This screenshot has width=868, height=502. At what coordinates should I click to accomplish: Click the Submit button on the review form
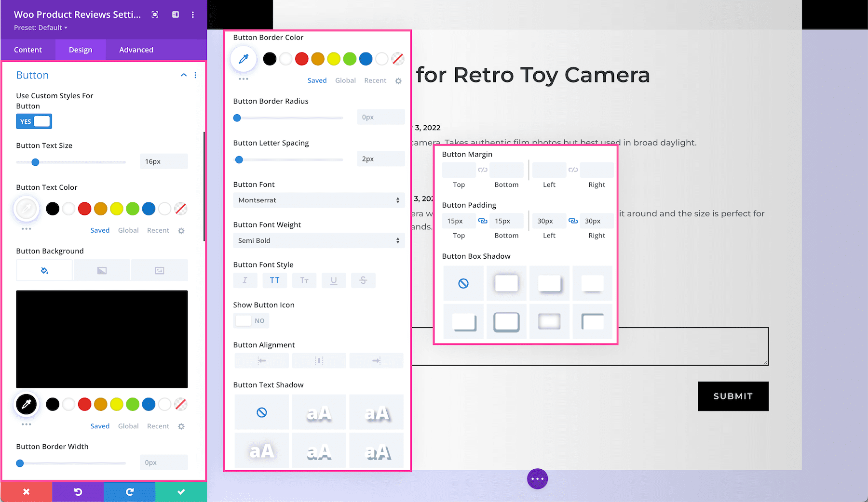pyautogui.click(x=732, y=396)
